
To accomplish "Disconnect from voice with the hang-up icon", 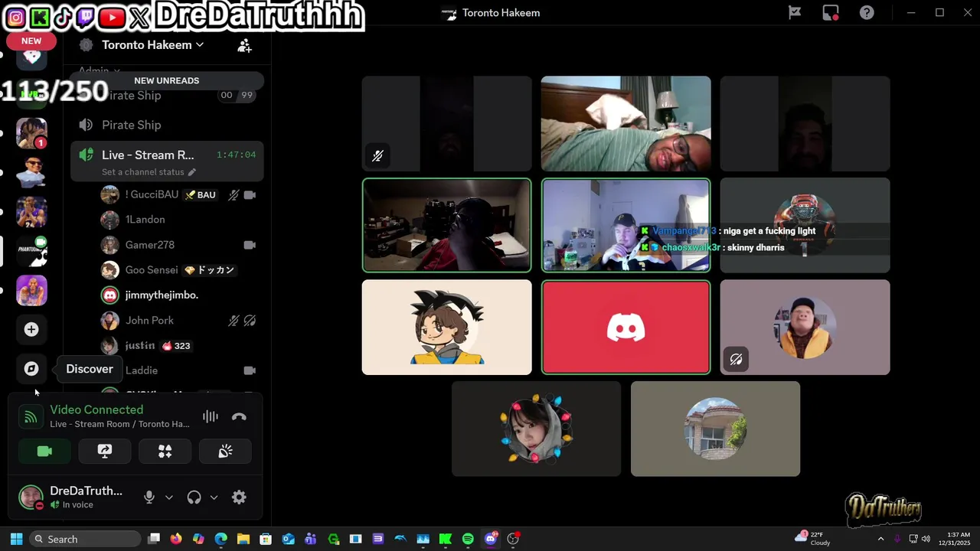I will click(x=239, y=417).
